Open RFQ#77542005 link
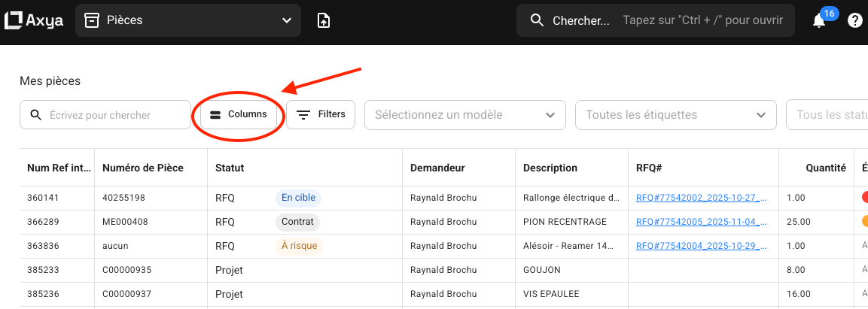Image resolution: width=868 pixels, height=309 pixels. (x=701, y=222)
